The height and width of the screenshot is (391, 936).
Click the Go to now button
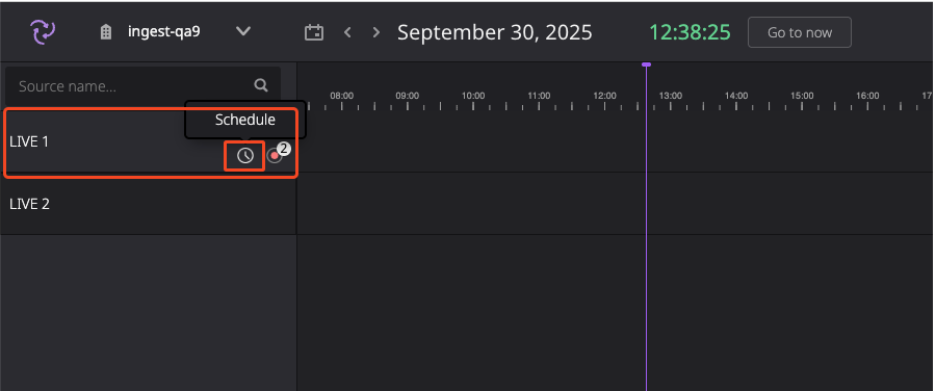click(x=799, y=32)
